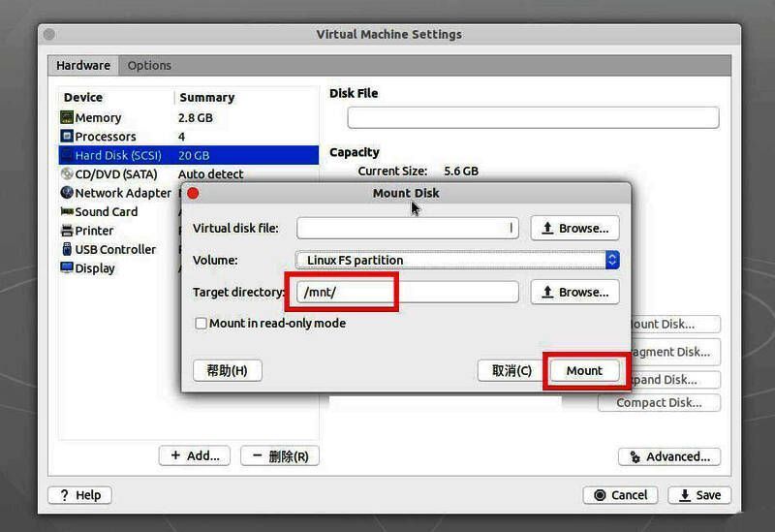This screenshot has width=775, height=532.
Task: Browse for the virtual disk file
Action: [574, 229]
